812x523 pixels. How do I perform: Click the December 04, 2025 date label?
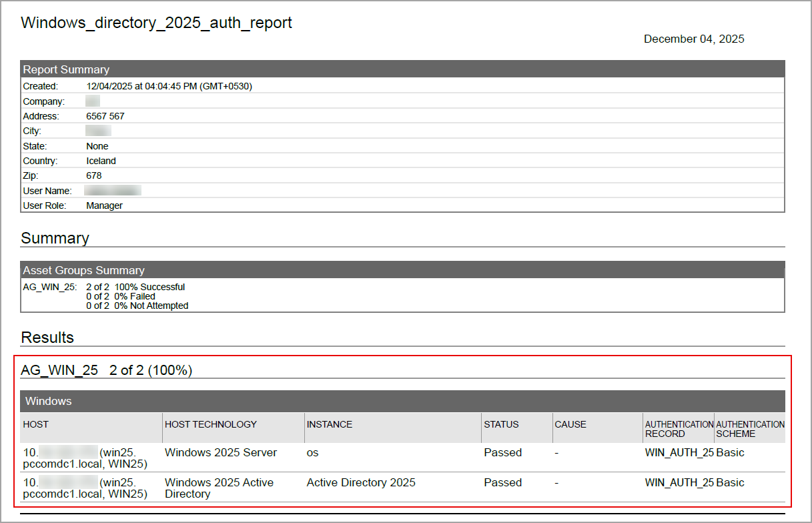(x=693, y=39)
